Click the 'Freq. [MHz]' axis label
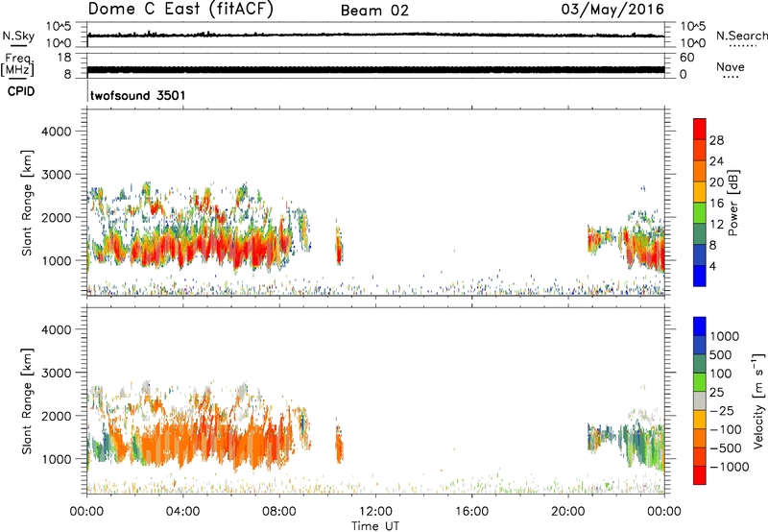The height and width of the screenshot is (532, 768). pos(17,64)
